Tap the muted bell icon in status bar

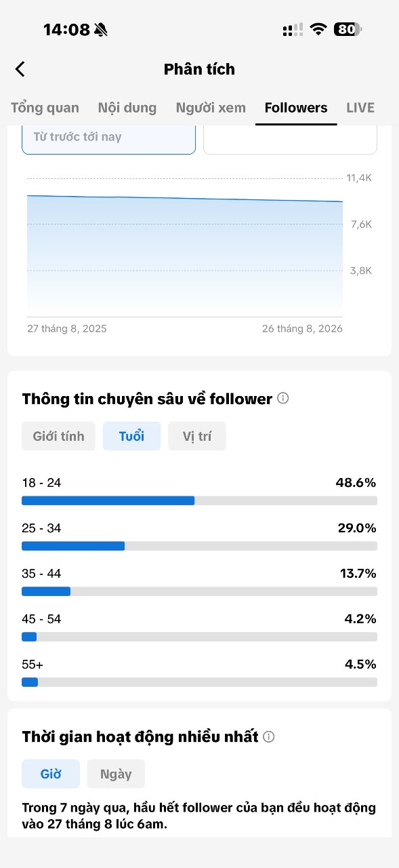click(101, 30)
